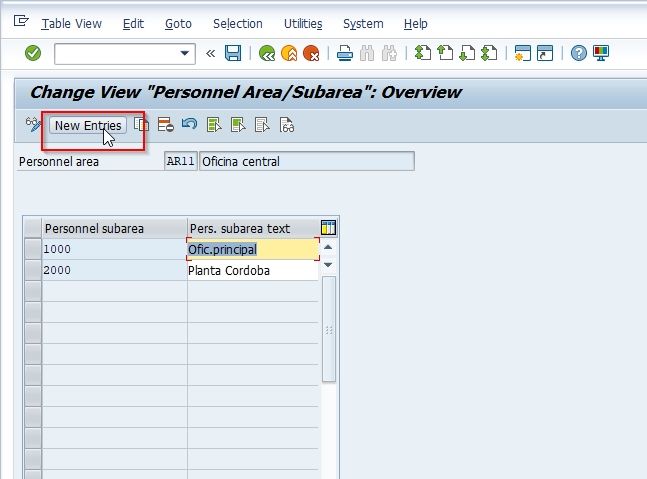Viewport: 647px width, 479px height.
Task: Click the cell containing 2000
Action: (x=114, y=270)
